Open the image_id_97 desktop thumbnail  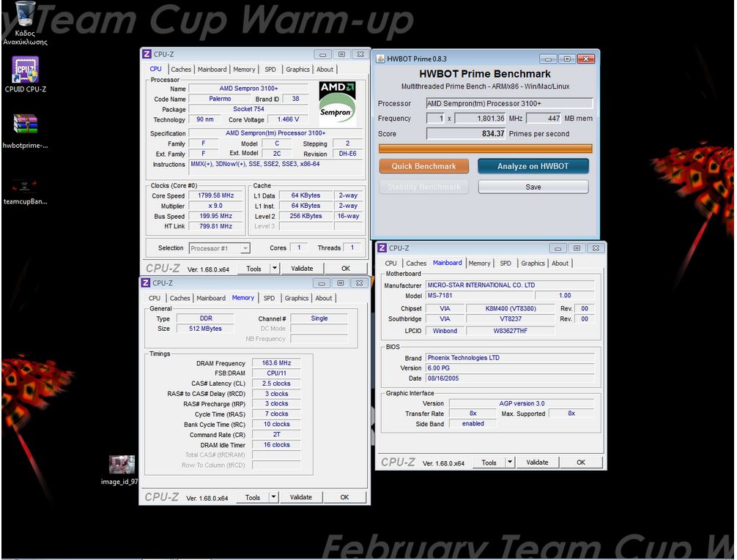[122, 470]
